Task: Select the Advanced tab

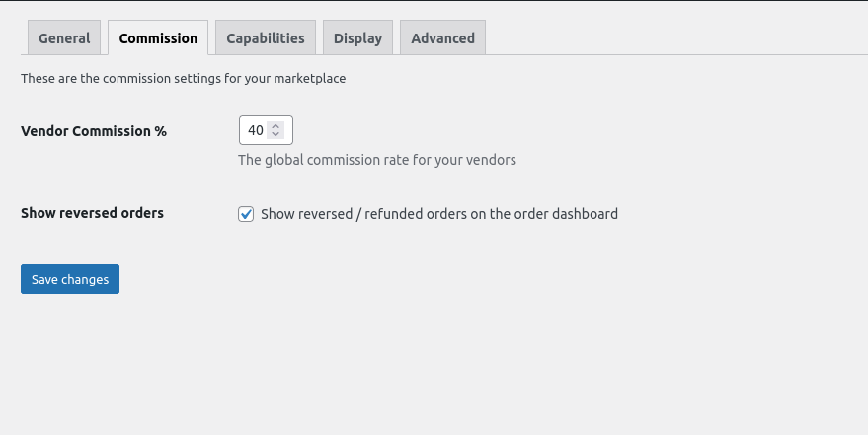Action: [442, 37]
